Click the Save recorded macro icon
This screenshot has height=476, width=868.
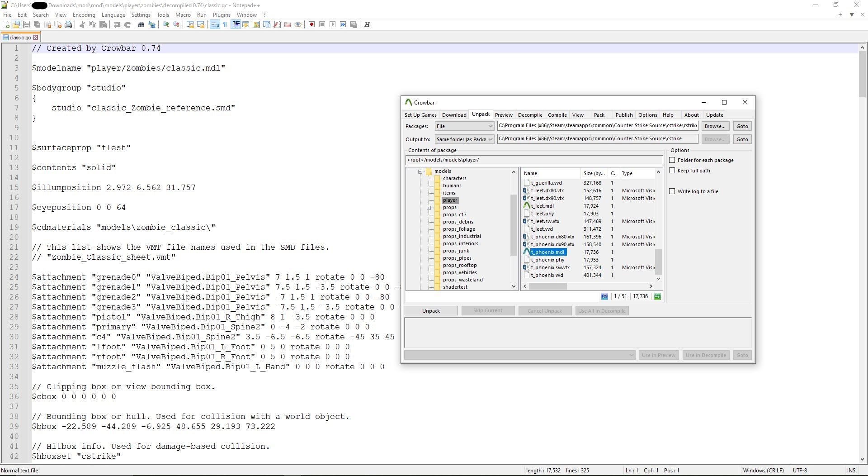click(354, 24)
